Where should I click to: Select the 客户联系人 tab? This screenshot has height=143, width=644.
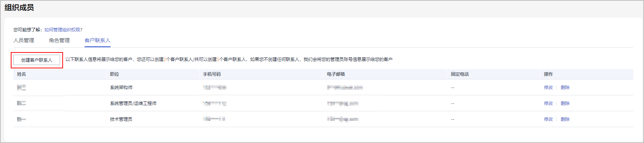(98, 40)
